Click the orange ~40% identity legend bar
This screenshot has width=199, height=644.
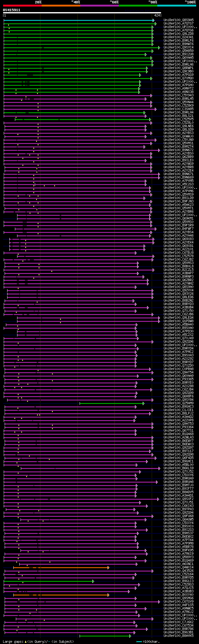coord(61,5)
